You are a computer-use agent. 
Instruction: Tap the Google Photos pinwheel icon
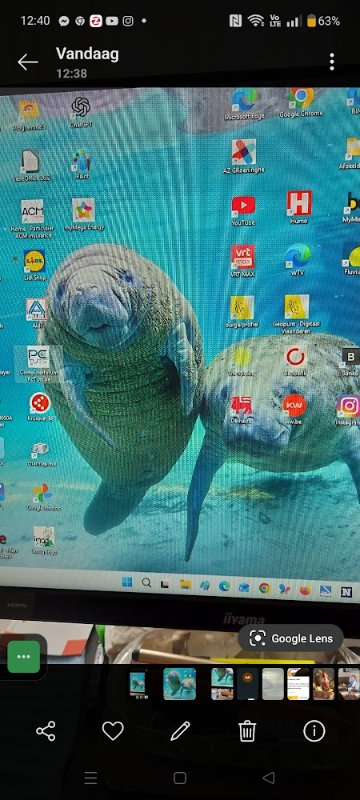pyautogui.click(x=43, y=493)
